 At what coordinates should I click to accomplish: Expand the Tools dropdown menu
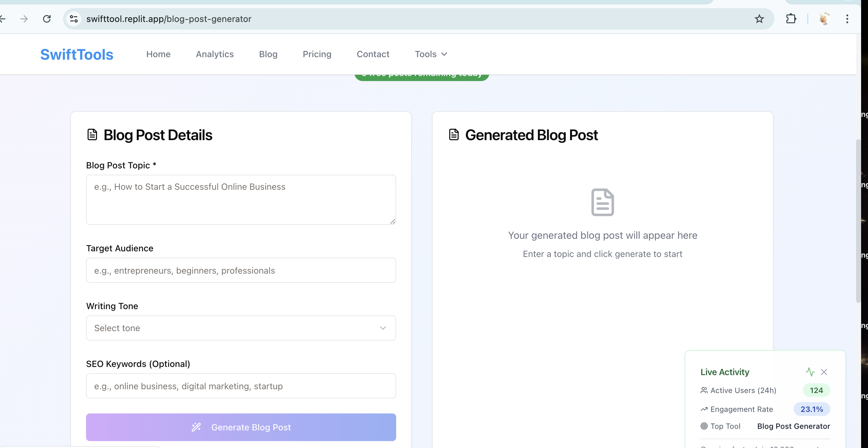pos(431,54)
